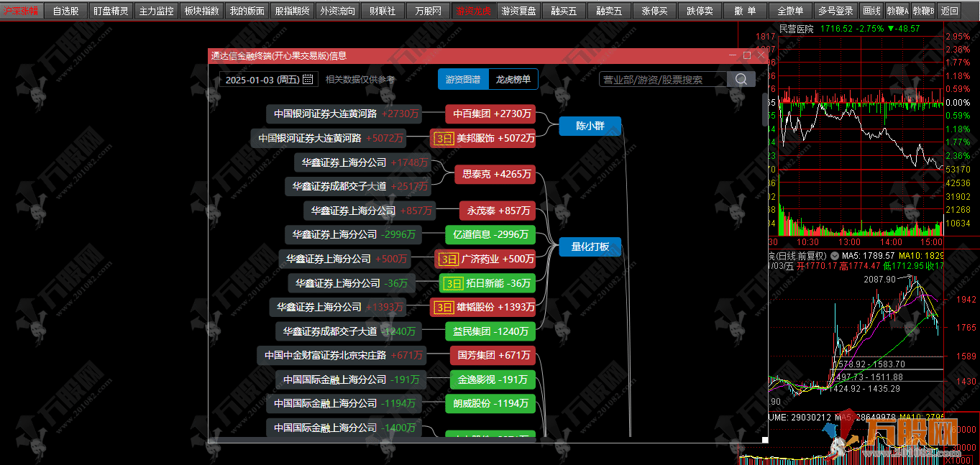The image size is (980, 465).
Task: Click the 游资复盘 toolbar button
Action: click(518, 11)
